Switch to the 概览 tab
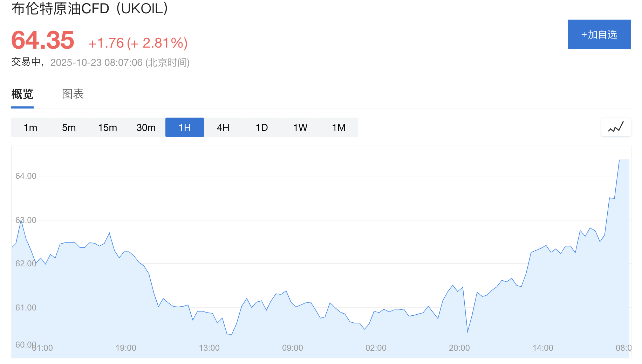The height and width of the screenshot is (364, 642). pyautogui.click(x=22, y=94)
